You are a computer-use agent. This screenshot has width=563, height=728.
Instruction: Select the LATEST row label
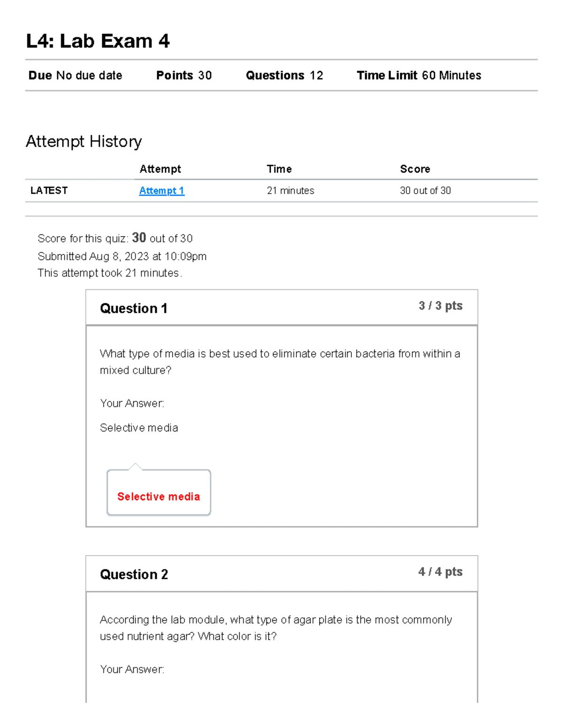[49, 191]
